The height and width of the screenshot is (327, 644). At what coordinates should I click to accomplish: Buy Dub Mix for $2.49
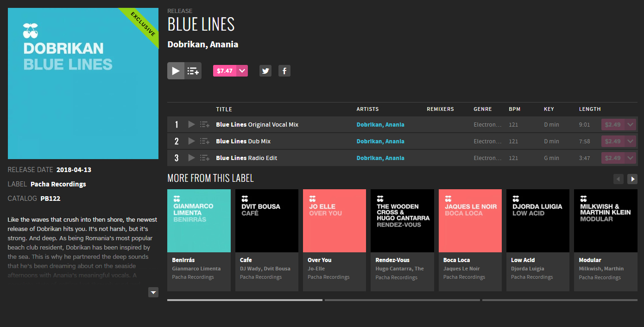pos(613,141)
